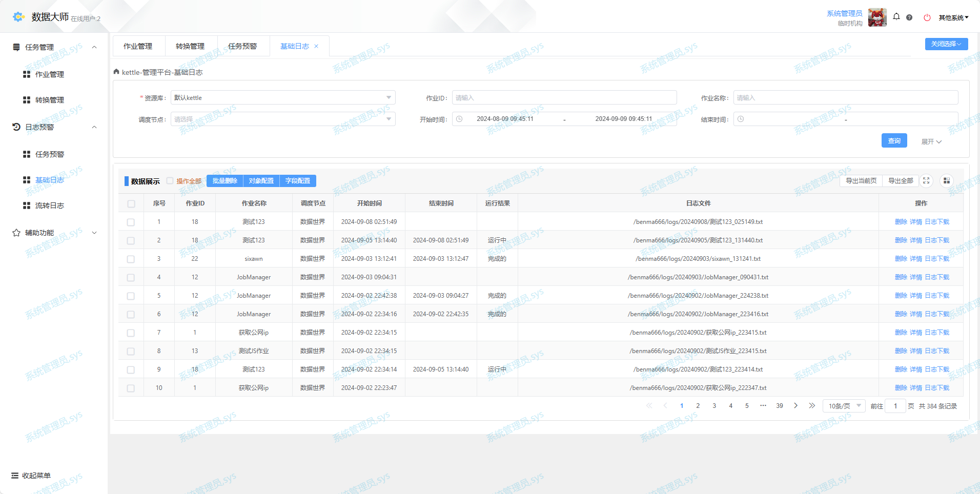Click the user avatar picture
980x494 pixels.
pos(877,17)
